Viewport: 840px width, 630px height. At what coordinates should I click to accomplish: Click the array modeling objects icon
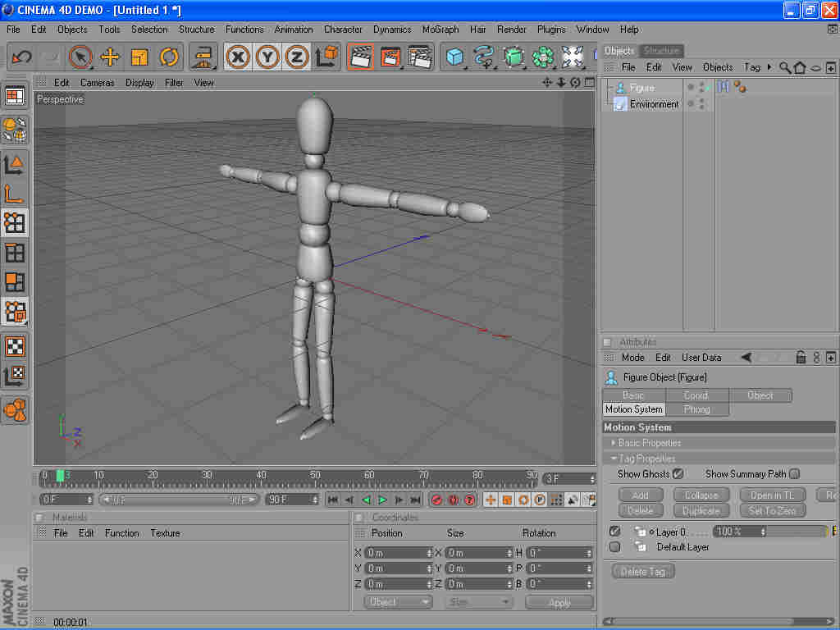coord(543,57)
